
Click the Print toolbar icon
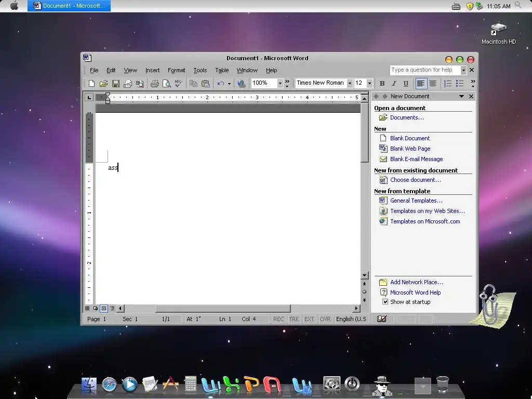click(x=155, y=83)
